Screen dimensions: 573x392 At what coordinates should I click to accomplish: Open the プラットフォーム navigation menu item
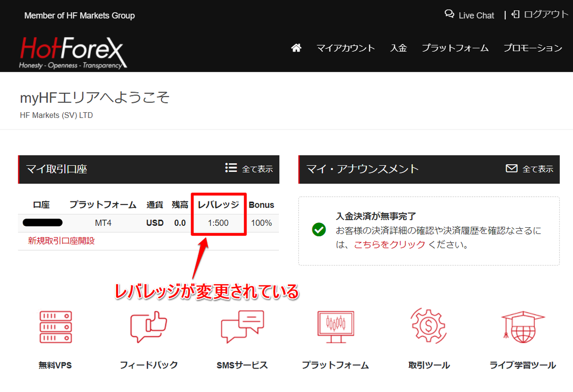455,48
